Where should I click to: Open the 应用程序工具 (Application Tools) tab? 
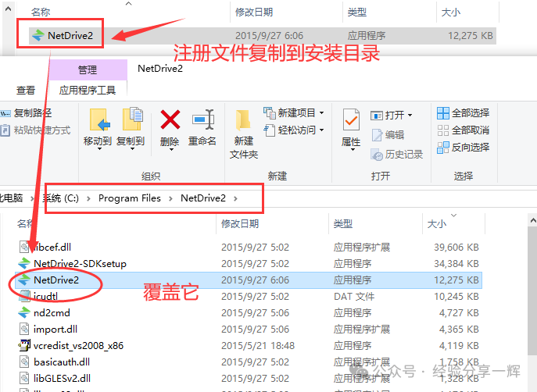pos(88,91)
